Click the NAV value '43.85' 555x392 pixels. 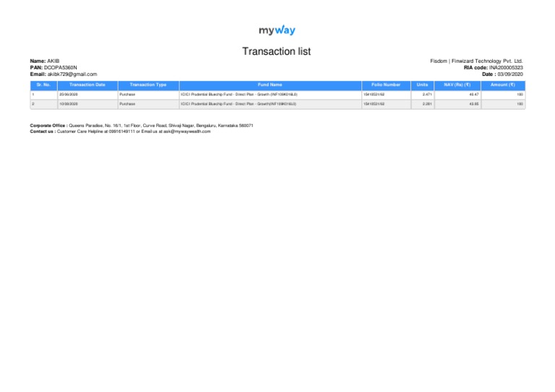coord(474,104)
